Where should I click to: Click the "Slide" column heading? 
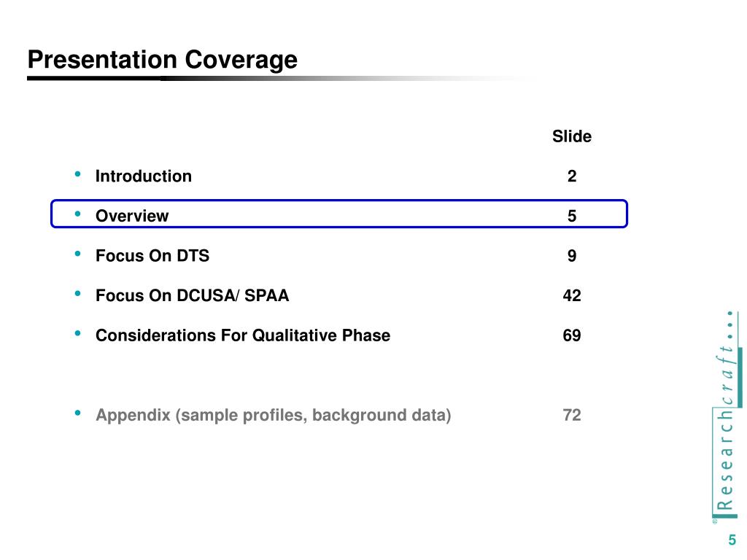(572, 136)
